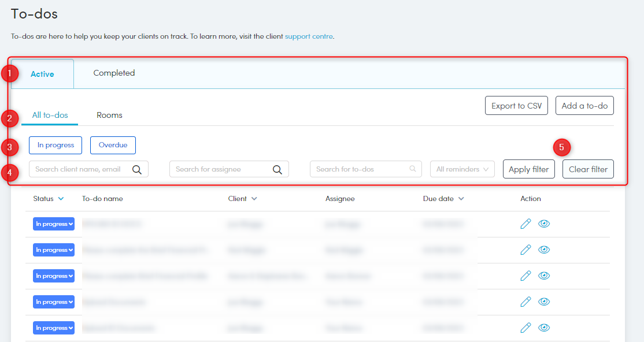The image size is (644, 342).
Task: Click the pencil edit icon in fifth row
Action: tap(525, 328)
